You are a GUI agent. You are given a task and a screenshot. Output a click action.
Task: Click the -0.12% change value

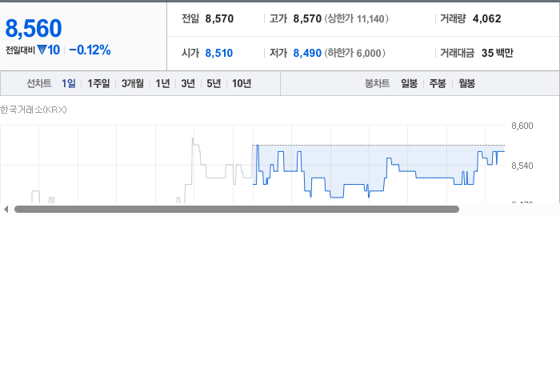pos(90,50)
